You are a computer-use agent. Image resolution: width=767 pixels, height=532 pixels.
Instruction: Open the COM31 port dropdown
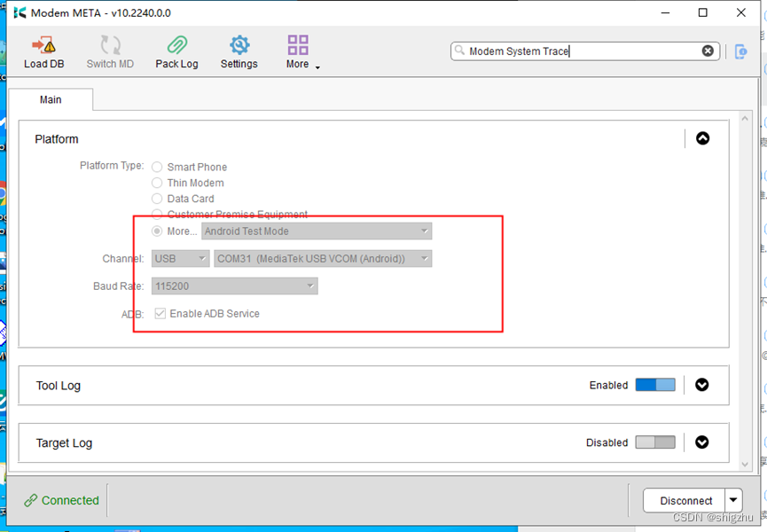pyautogui.click(x=323, y=259)
